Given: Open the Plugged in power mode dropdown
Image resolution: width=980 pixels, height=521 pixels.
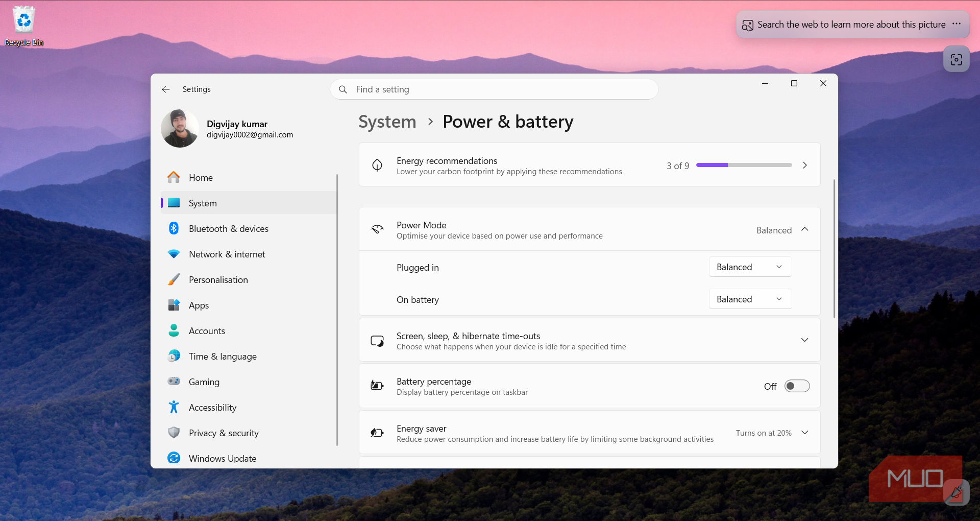Looking at the screenshot, I should click(x=750, y=267).
